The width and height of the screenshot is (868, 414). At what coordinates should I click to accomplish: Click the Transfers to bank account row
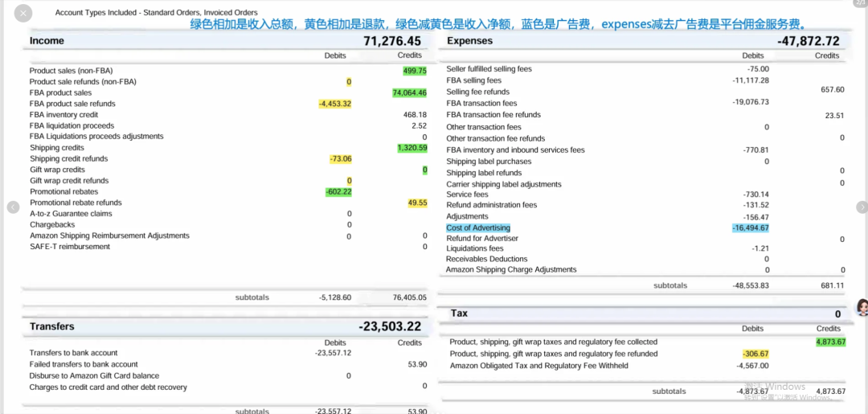(73, 353)
